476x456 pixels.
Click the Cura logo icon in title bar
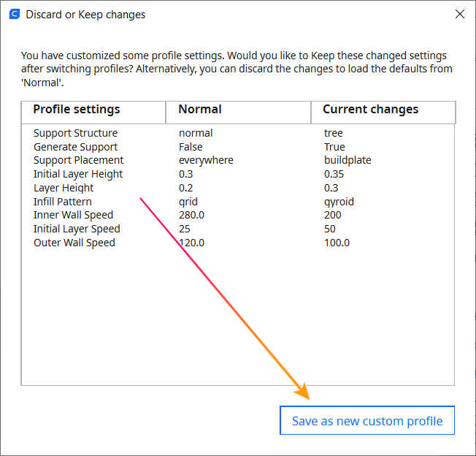tap(15, 14)
